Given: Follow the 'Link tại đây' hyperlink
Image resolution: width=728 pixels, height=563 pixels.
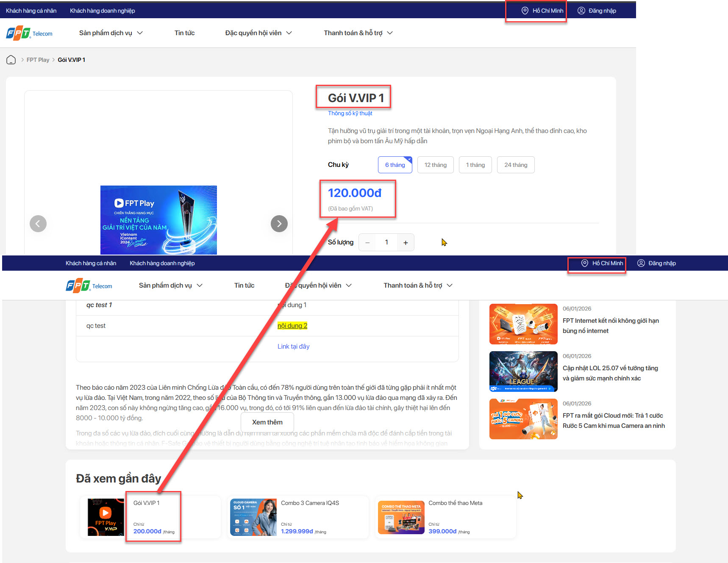Looking at the screenshot, I should (293, 347).
